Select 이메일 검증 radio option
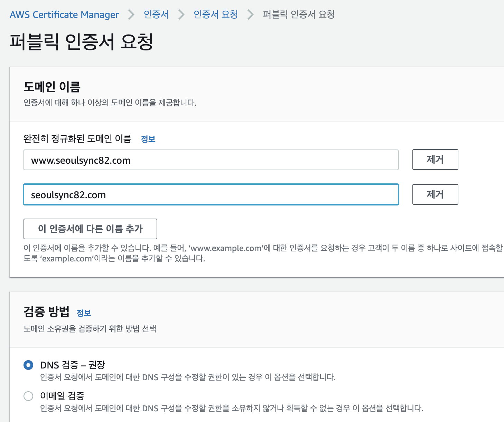This screenshot has width=504, height=422. click(28, 396)
